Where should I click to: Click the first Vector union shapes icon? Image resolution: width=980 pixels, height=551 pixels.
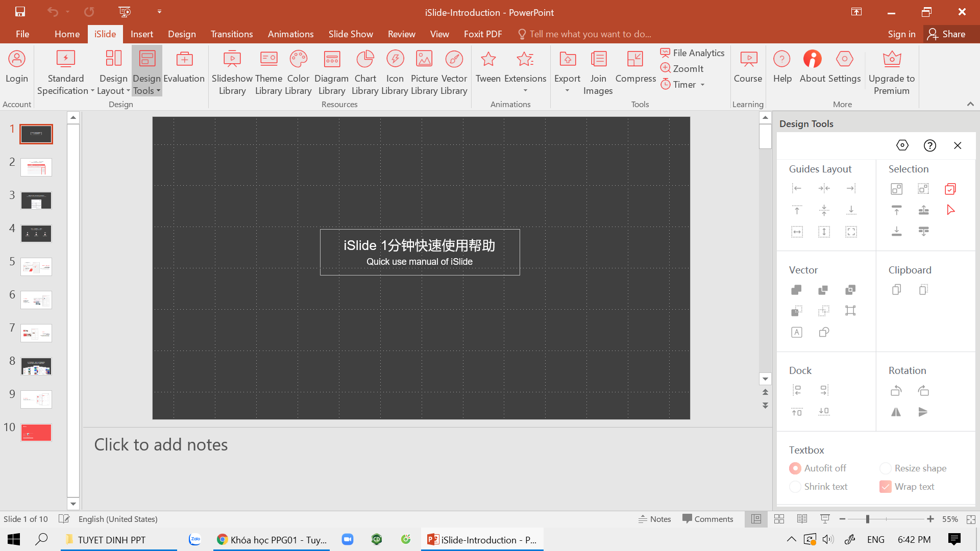click(x=797, y=290)
